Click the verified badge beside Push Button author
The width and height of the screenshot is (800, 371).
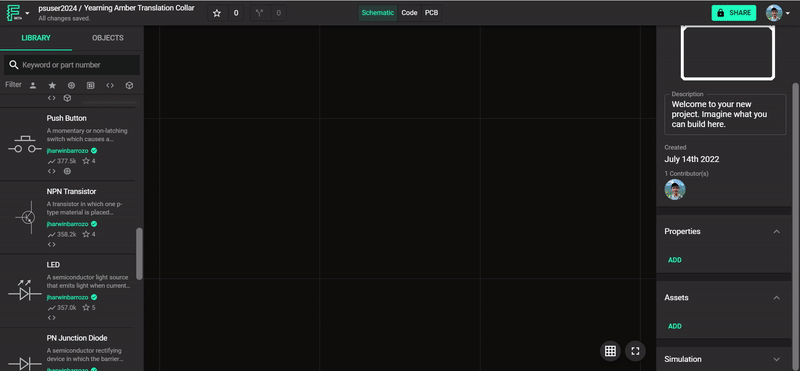(x=94, y=151)
